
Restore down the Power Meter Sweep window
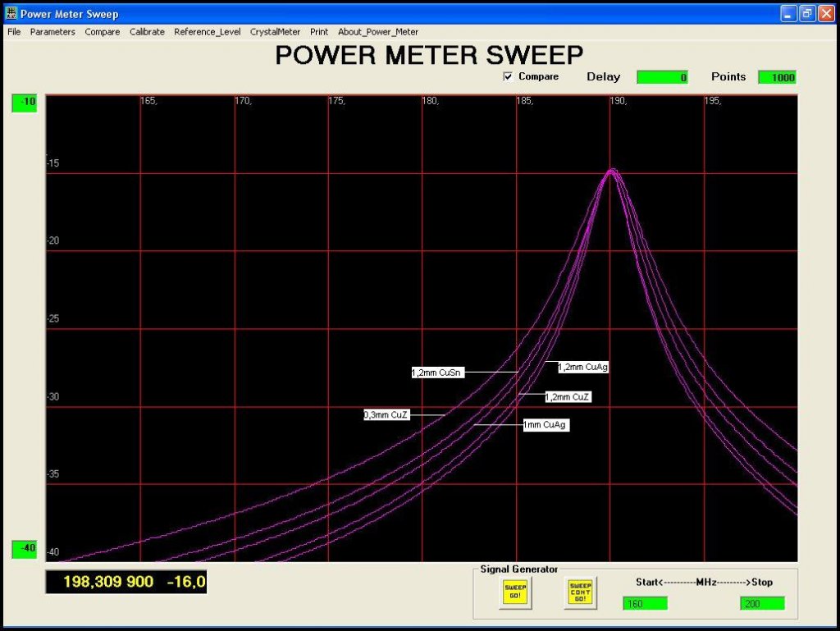807,14
